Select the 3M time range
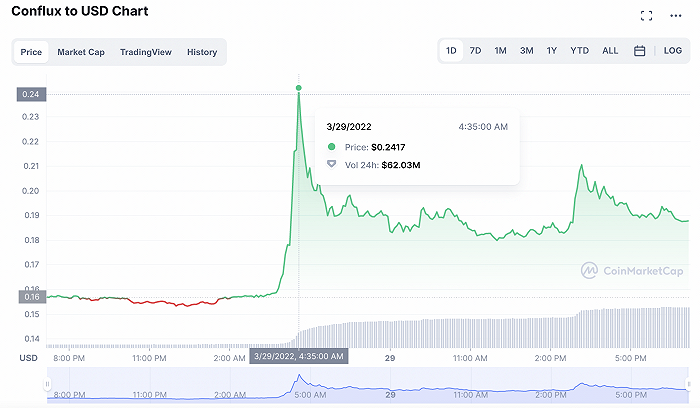Image resolution: width=700 pixels, height=408 pixels. (526, 51)
